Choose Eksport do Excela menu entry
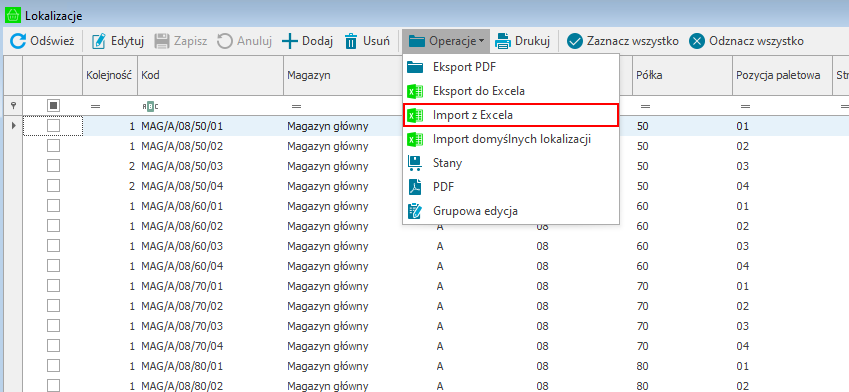The width and height of the screenshot is (849, 392). pos(511,92)
